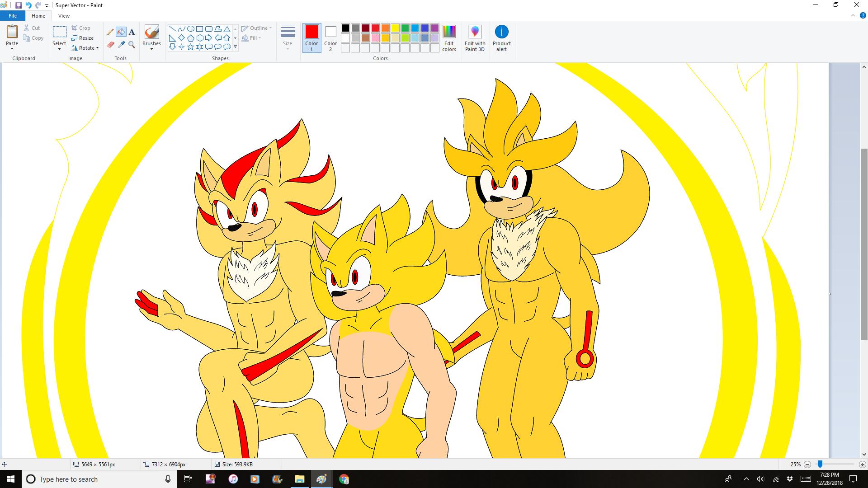Switch to the View tab
The height and width of the screenshot is (488, 868).
(x=64, y=16)
